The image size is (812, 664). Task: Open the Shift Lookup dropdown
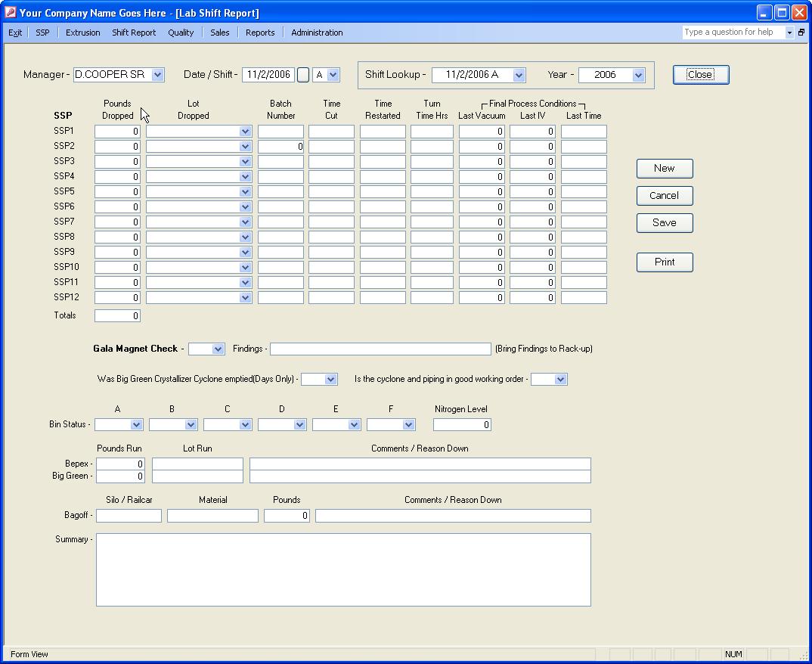coord(519,75)
